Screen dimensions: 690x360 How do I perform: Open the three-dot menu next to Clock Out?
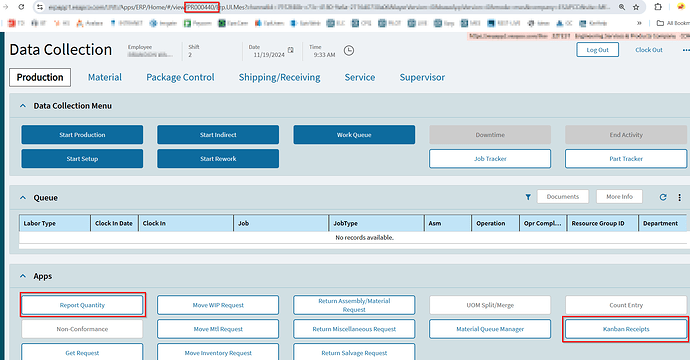[x=686, y=50]
